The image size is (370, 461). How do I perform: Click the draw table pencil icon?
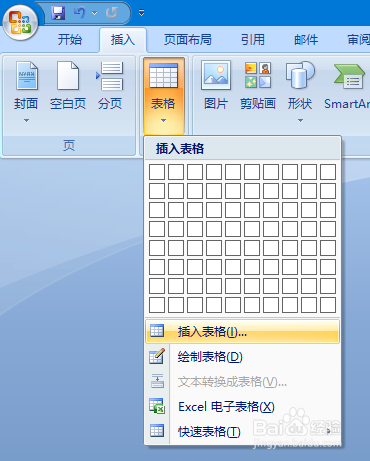pyautogui.click(x=157, y=356)
